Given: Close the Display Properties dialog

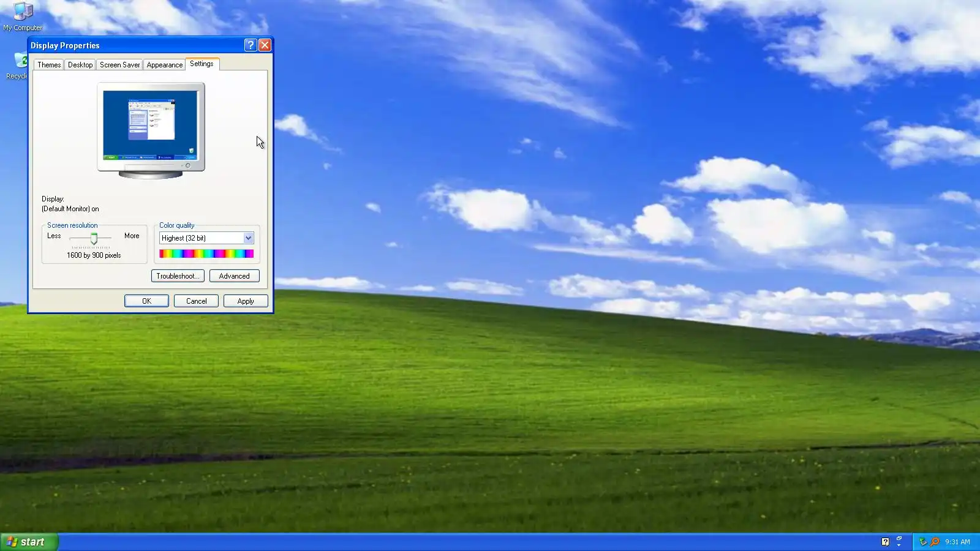Looking at the screenshot, I should pyautogui.click(x=265, y=45).
